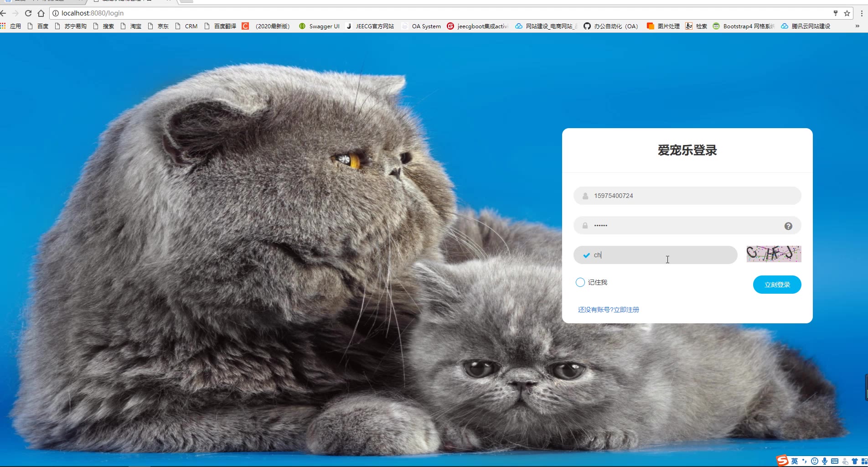Open the 还没有账号?立即注册 register link

[x=608, y=310]
